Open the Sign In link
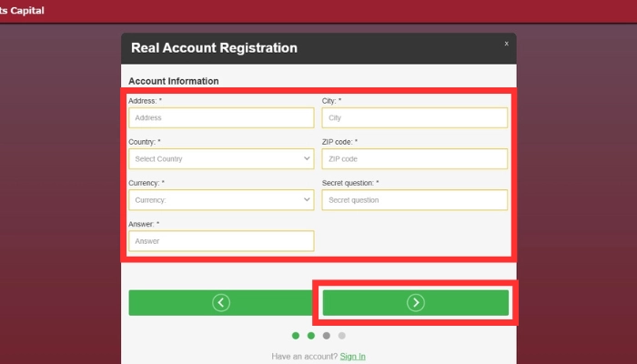 pyautogui.click(x=352, y=357)
